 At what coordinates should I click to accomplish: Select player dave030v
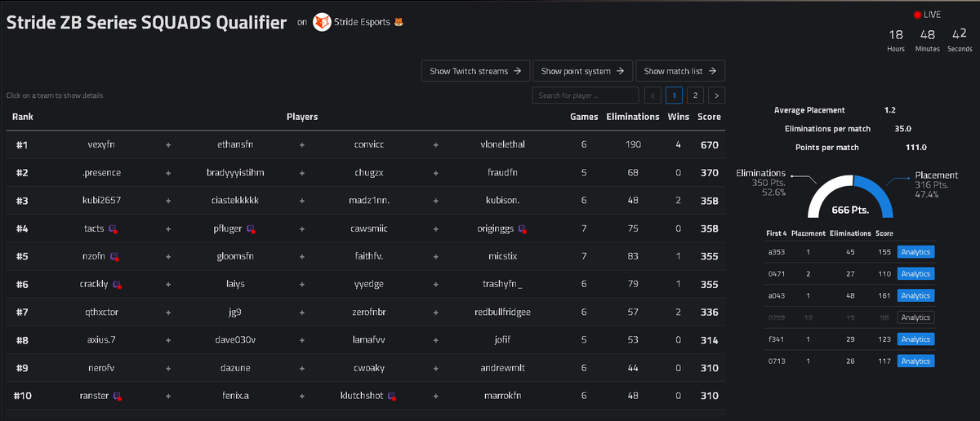(235, 339)
